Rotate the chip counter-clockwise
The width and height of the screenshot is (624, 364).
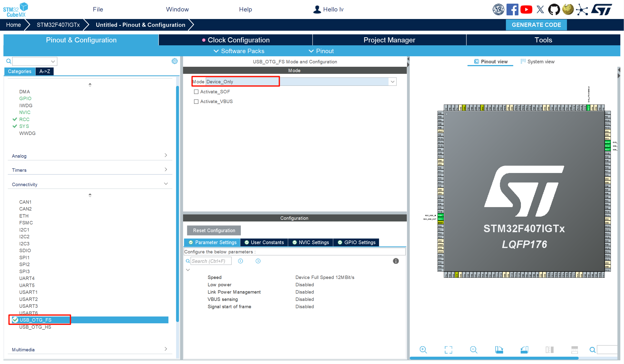point(524,350)
